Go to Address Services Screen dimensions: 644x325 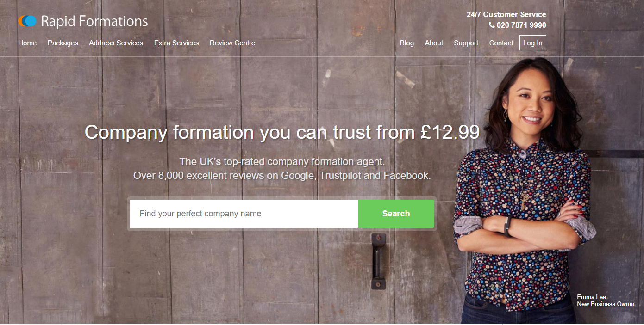pyautogui.click(x=116, y=43)
